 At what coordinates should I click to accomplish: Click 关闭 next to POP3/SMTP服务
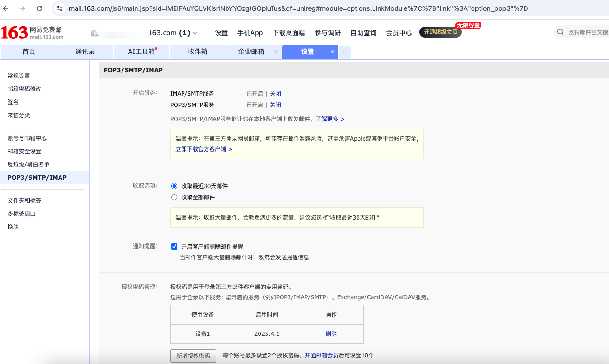click(275, 105)
